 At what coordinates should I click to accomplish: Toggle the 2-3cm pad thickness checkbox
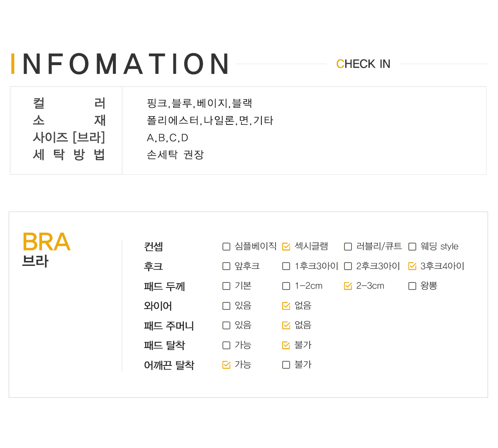coord(348,286)
